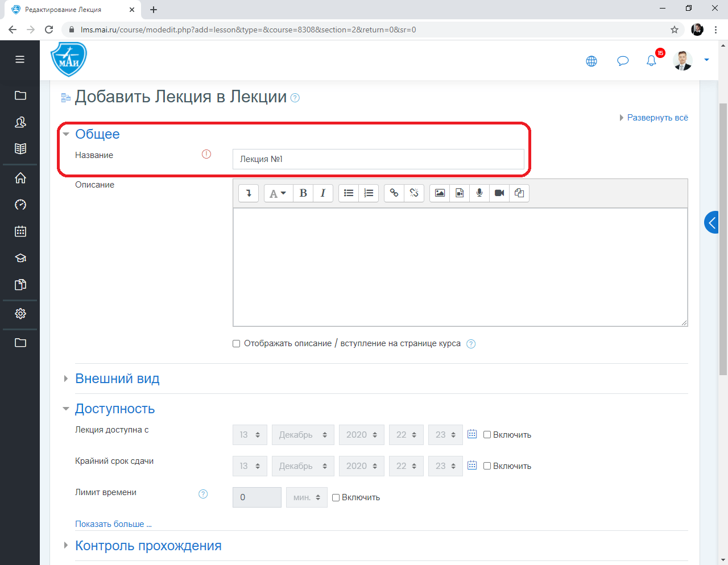This screenshot has height=565, width=728.
Task: Open calendar picker for 'Лекция доступна с'
Action: [472, 434]
